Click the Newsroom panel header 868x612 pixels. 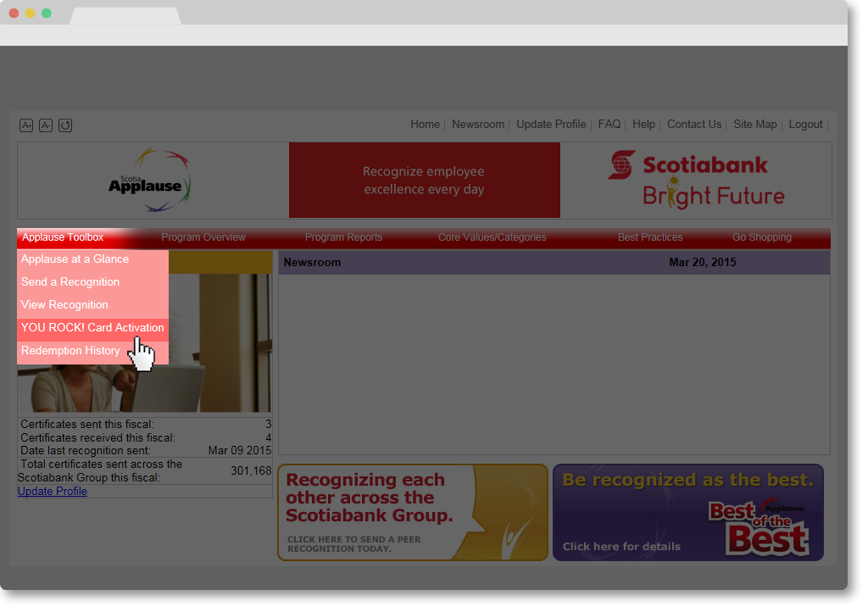pyautogui.click(x=554, y=262)
